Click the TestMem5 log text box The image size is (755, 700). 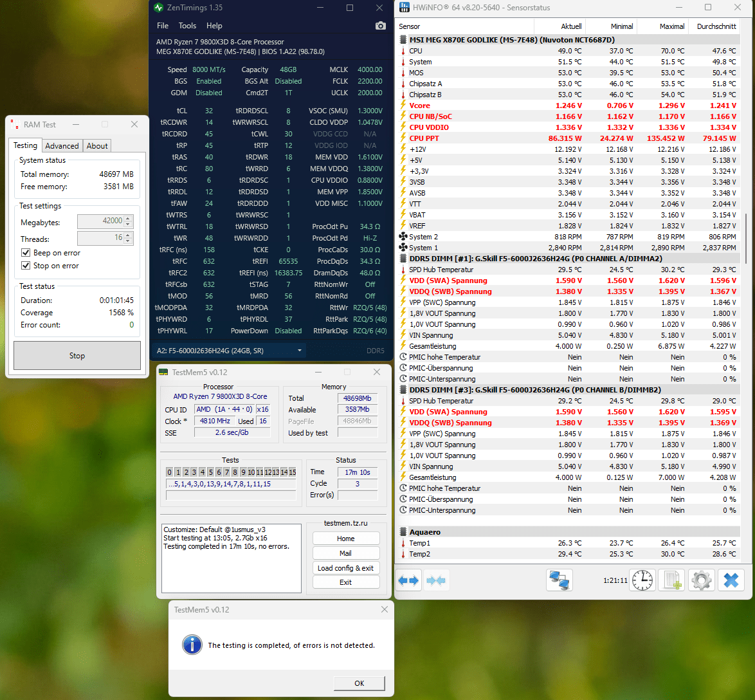[x=231, y=558]
